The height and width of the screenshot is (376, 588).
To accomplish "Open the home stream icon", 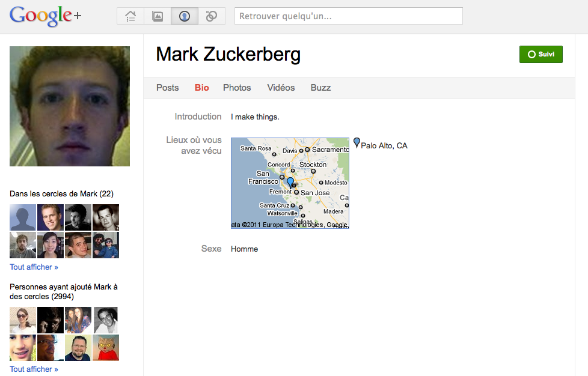I will click(130, 16).
